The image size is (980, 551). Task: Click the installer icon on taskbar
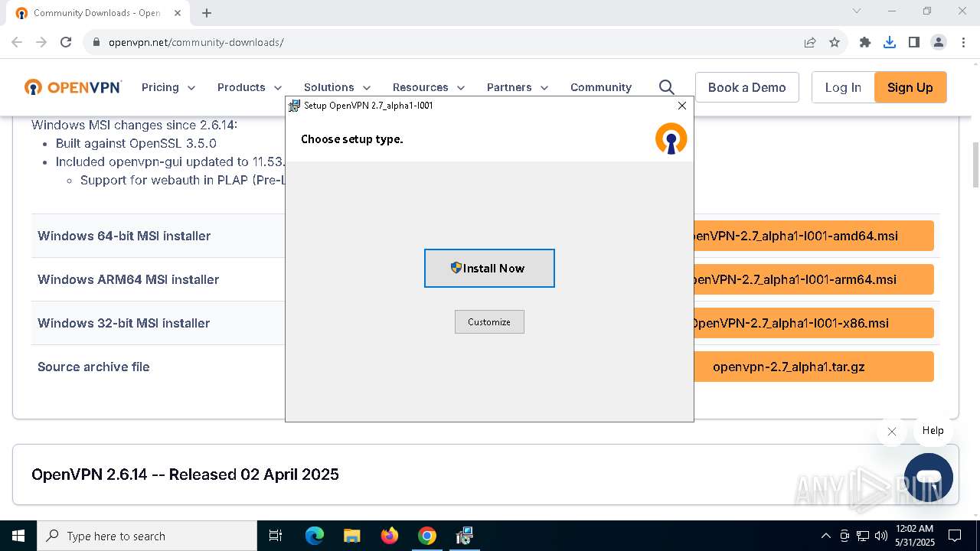[464, 536]
